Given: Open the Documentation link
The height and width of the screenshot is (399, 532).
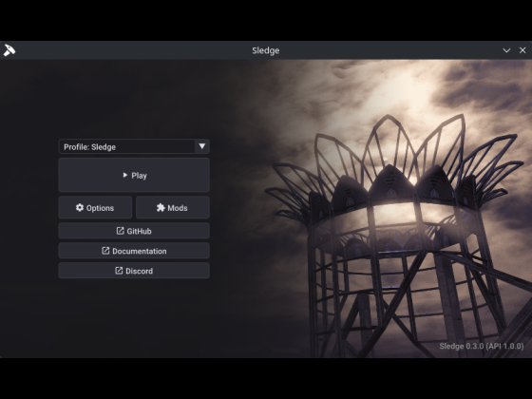Looking at the screenshot, I should (x=134, y=251).
